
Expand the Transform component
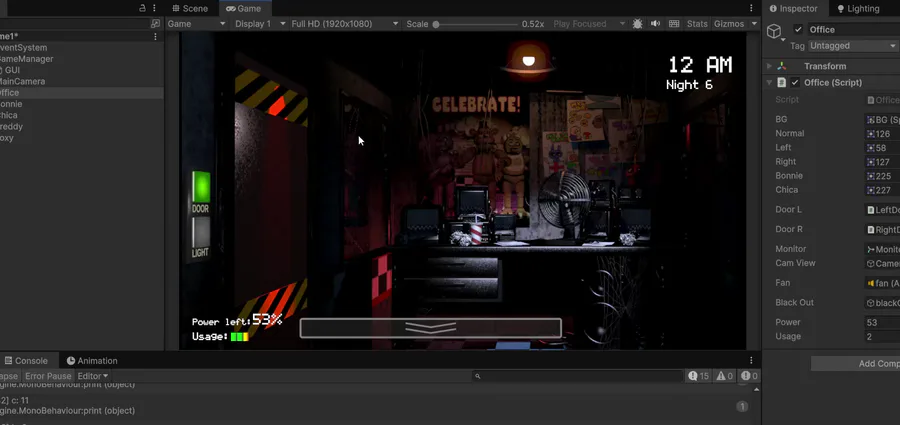(x=769, y=66)
